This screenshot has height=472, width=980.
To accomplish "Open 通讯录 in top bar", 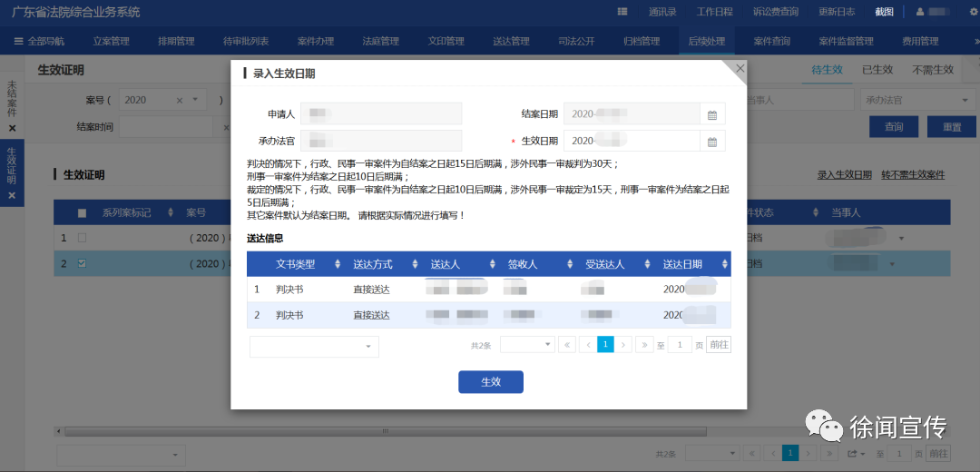I will click(x=662, y=12).
